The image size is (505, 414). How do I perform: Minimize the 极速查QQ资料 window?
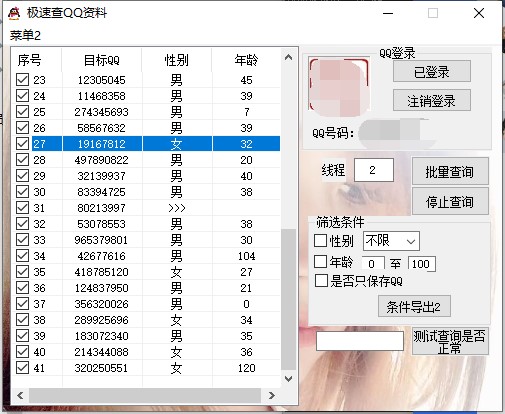tap(388, 13)
